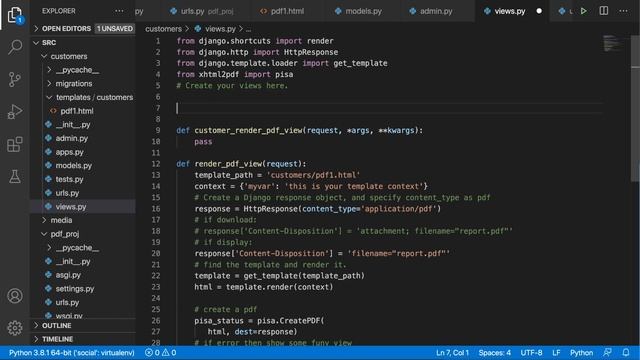Open the Extensions view

pos(15,144)
